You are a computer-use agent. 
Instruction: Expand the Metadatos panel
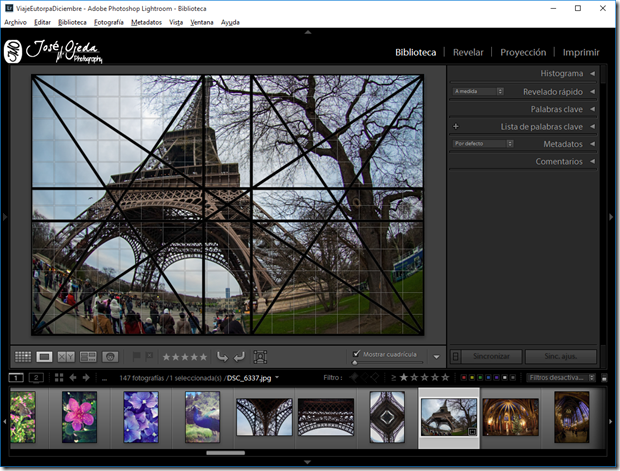[x=592, y=144]
